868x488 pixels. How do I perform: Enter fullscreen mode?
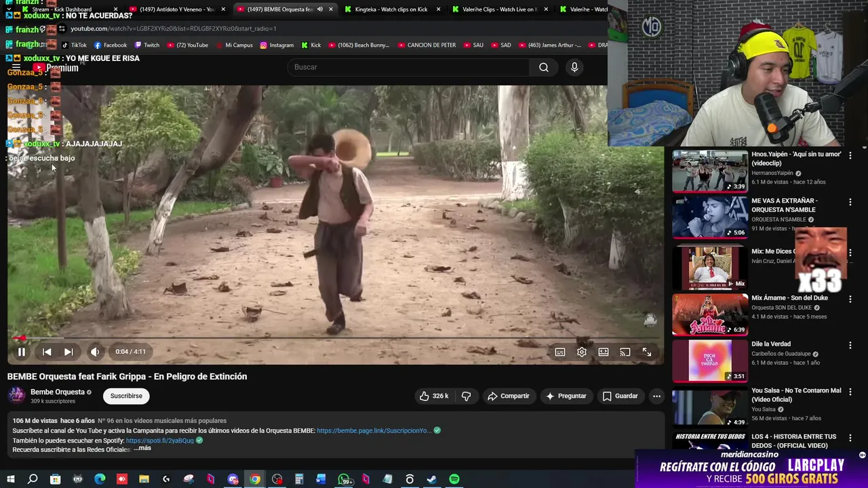tap(647, 352)
